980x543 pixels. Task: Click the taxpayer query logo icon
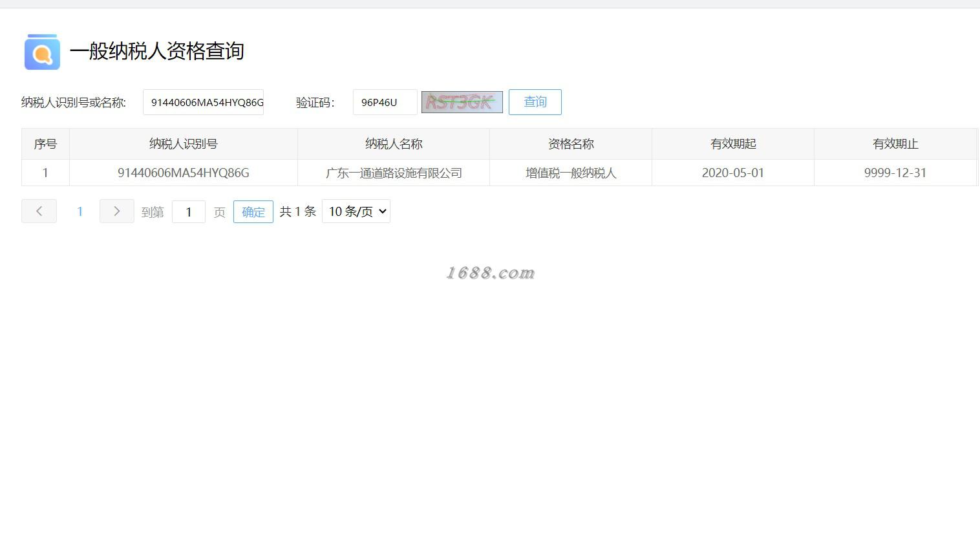[x=42, y=52]
